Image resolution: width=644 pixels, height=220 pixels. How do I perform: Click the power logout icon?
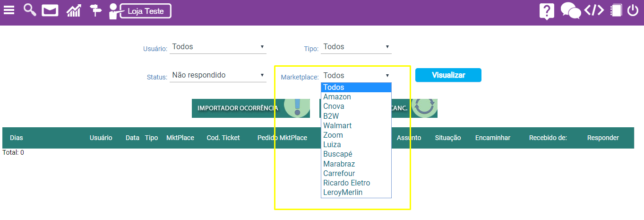(x=633, y=10)
